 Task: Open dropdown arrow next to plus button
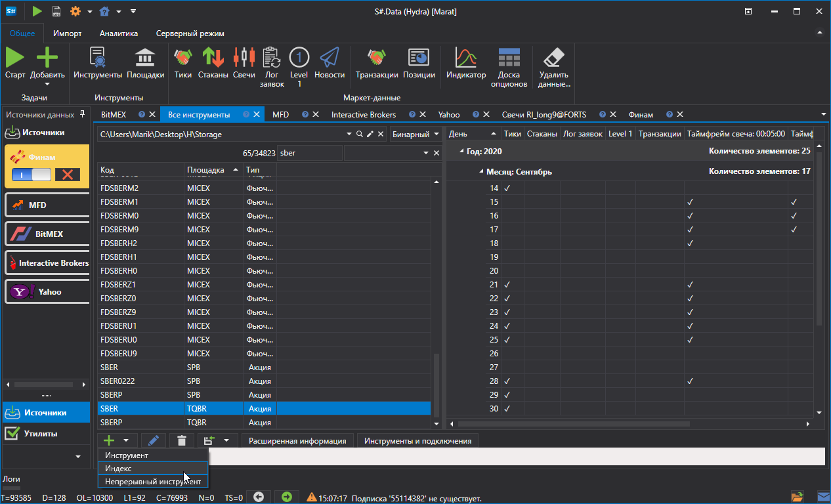(x=126, y=441)
